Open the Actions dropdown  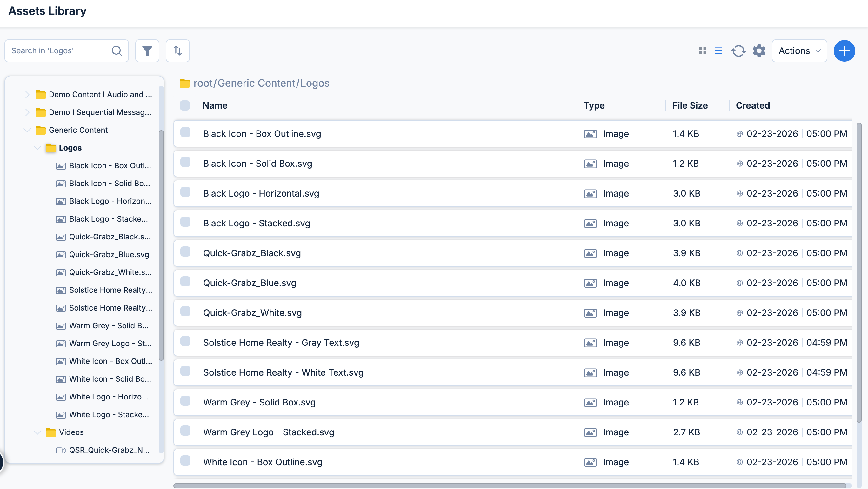click(799, 51)
